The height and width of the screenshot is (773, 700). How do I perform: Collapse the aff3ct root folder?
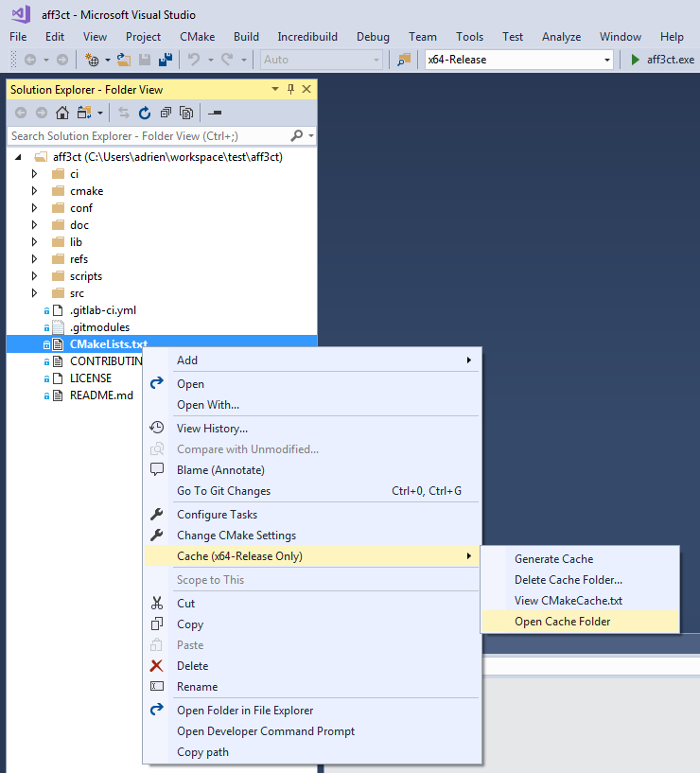(18, 157)
